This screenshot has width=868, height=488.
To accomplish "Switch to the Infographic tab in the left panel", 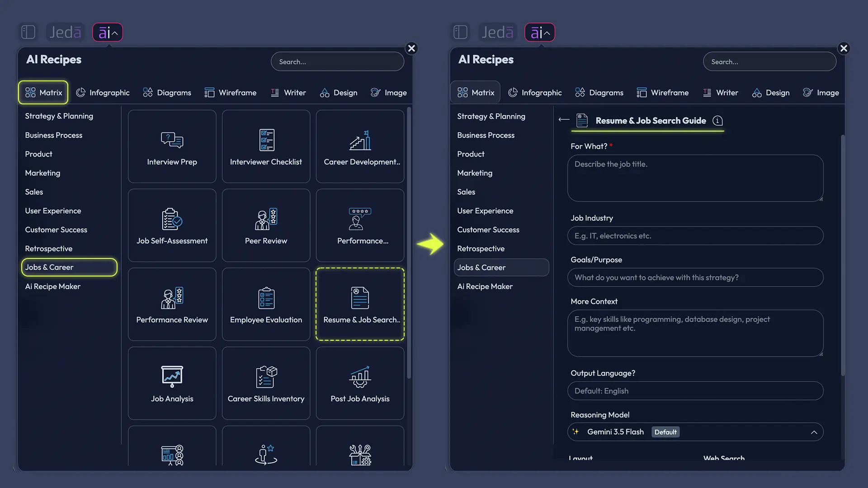I will click(x=103, y=93).
